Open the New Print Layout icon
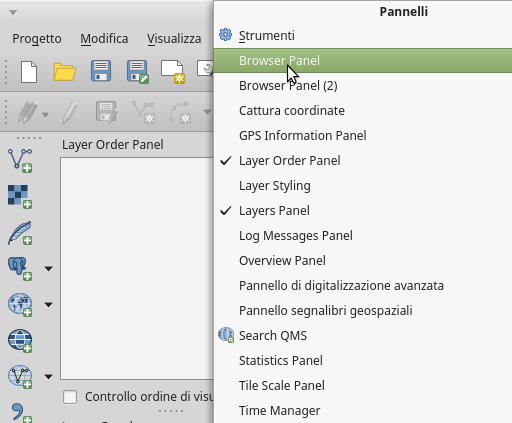The image size is (512, 423). (x=173, y=71)
